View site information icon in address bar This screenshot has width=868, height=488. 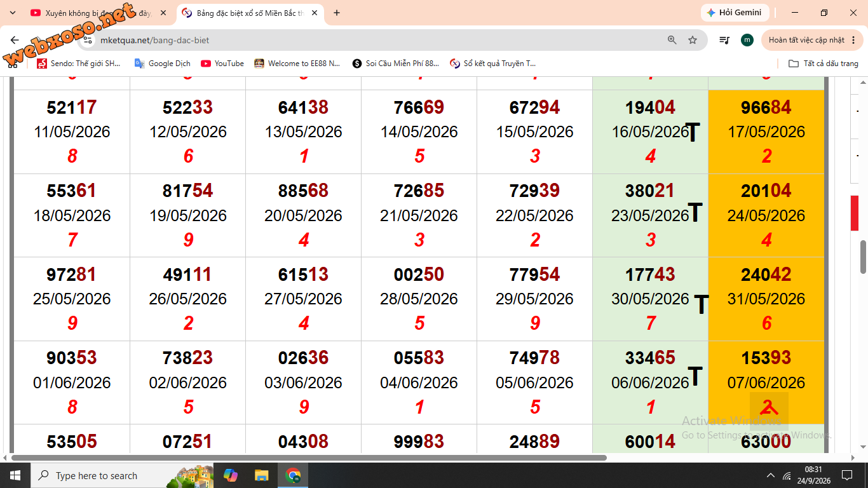click(88, 40)
